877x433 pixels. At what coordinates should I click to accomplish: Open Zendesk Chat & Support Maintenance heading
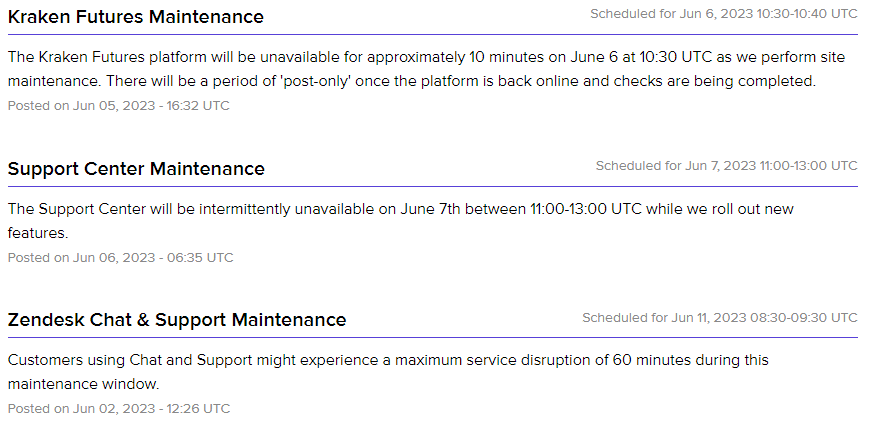[x=177, y=319]
